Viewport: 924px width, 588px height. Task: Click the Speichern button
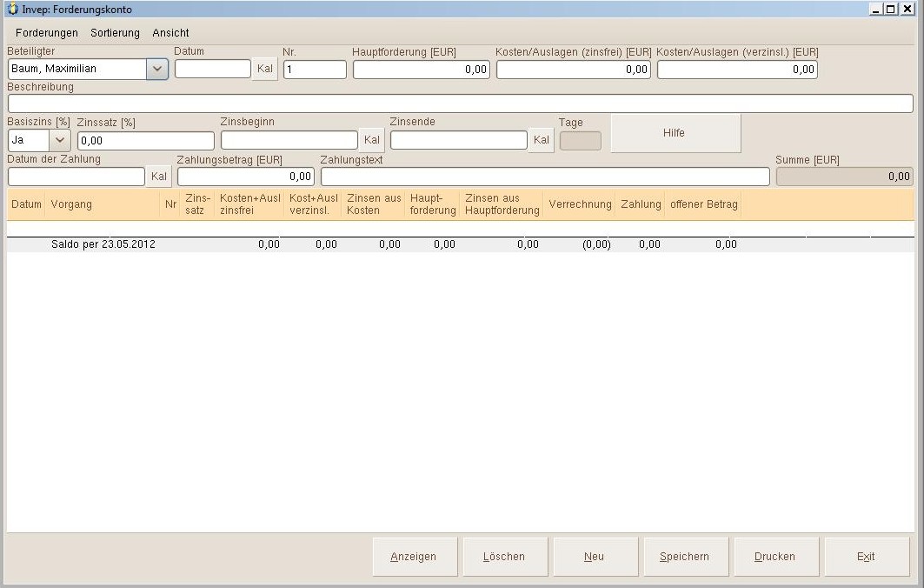point(685,557)
